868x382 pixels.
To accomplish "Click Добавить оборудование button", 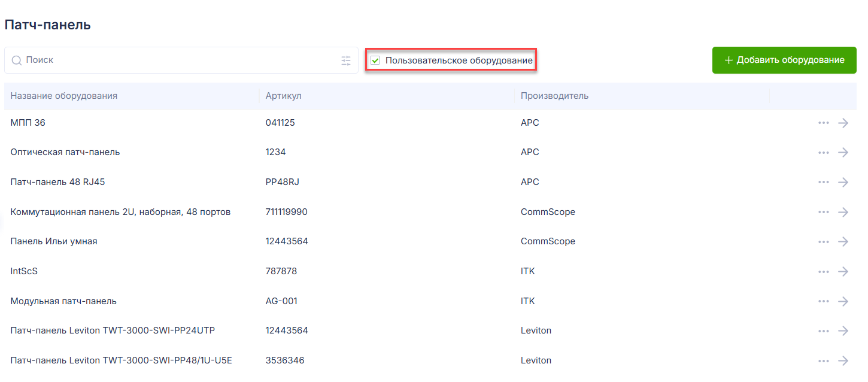I will pos(784,60).
